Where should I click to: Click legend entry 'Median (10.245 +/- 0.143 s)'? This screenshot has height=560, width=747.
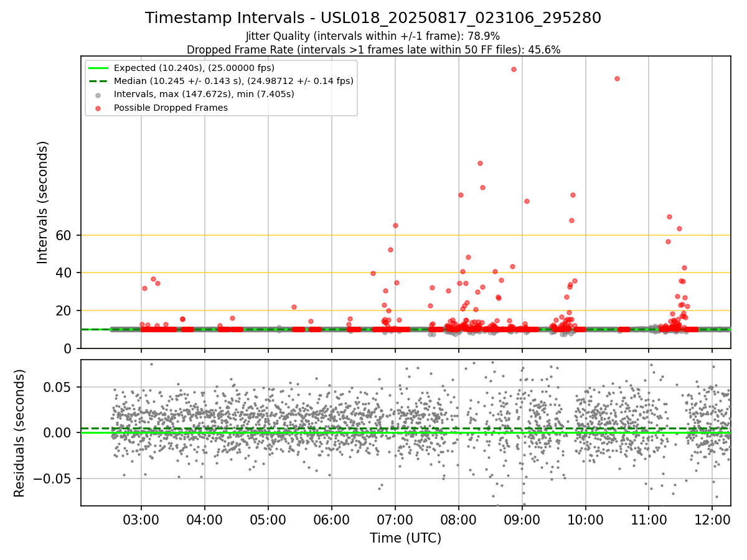pyautogui.click(x=233, y=81)
